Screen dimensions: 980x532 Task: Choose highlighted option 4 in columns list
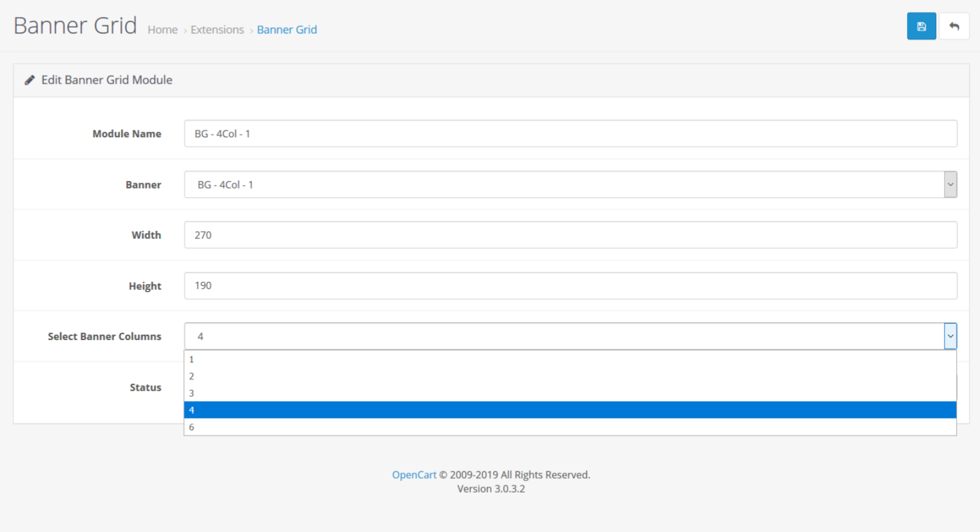tap(570, 410)
